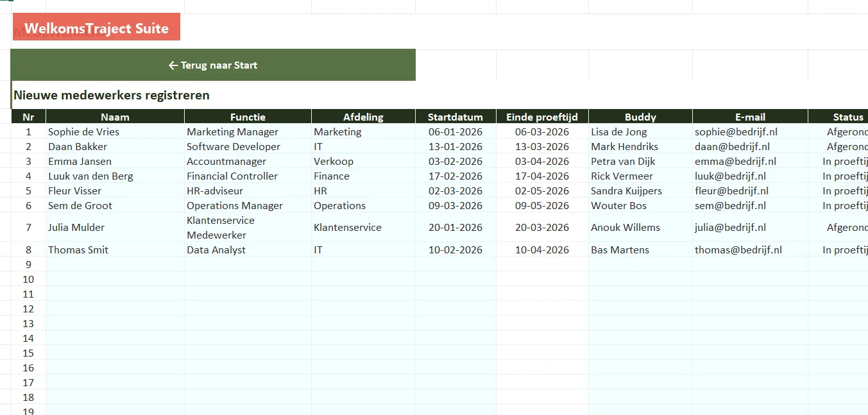Viewport: 868px width, 415px height.
Task: Click the name cell Luuk van den Berg
Action: pos(115,176)
